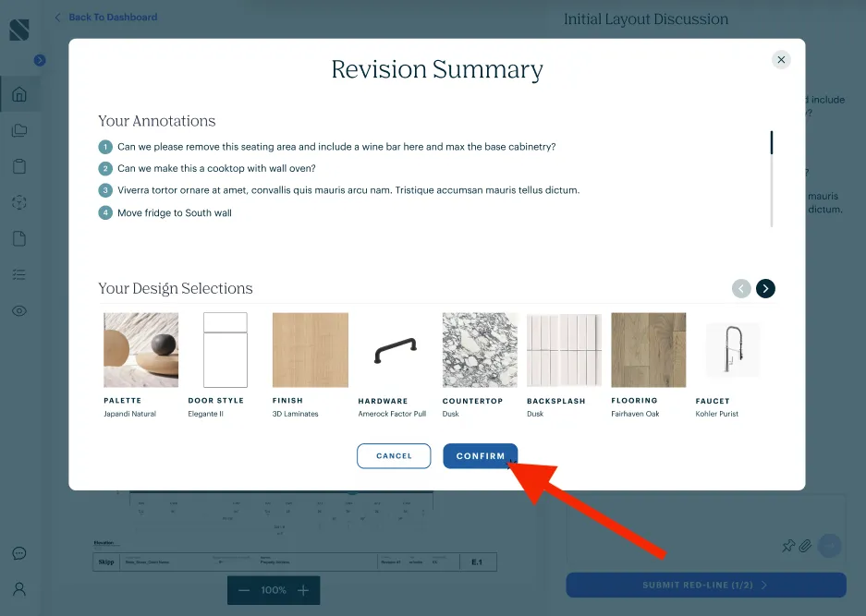Open the Faucet Kohler Purist thumbnail
Image resolution: width=866 pixels, height=616 pixels.
coord(733,350)
